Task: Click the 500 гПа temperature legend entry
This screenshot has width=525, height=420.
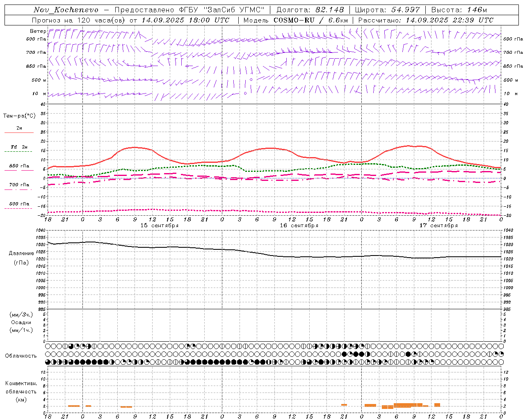Action: click(19, 204)
